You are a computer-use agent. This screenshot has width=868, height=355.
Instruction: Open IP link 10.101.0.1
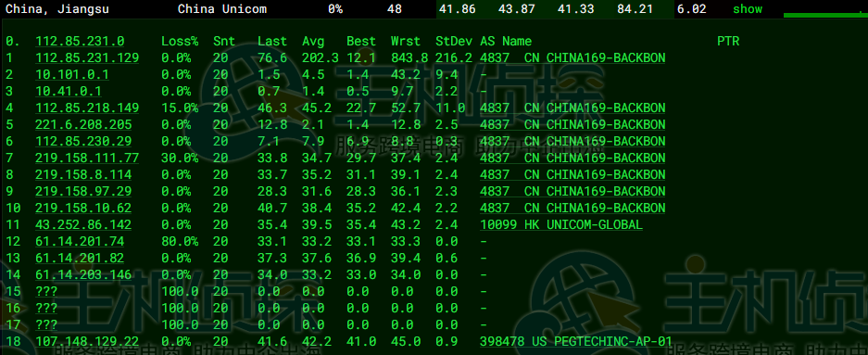pyautogui.click(x=72, y=74)
